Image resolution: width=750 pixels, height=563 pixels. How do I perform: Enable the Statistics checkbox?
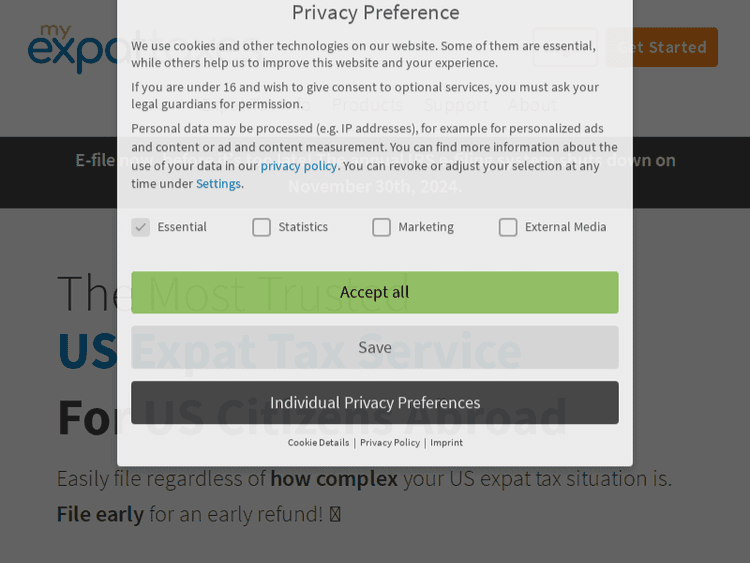tap(262, 227)
